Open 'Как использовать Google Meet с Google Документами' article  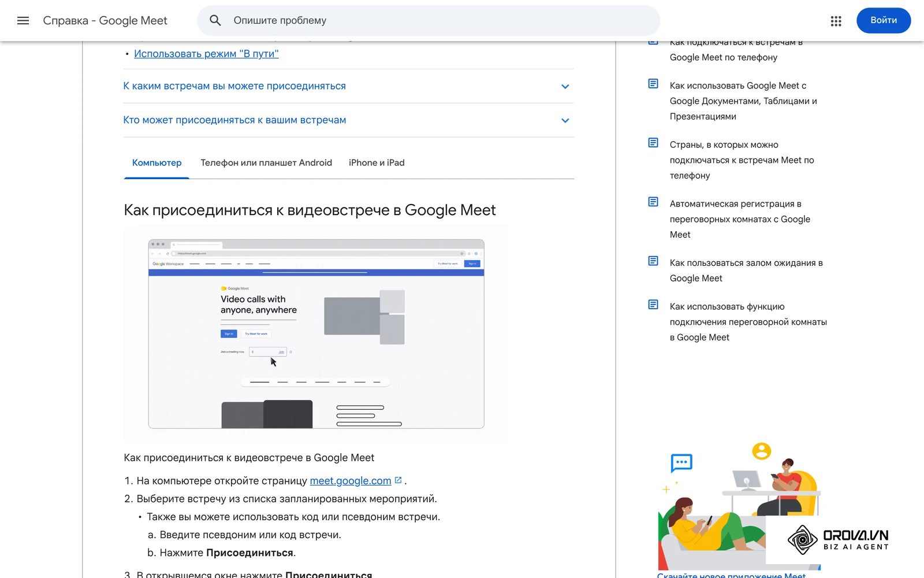click(743, 101)
